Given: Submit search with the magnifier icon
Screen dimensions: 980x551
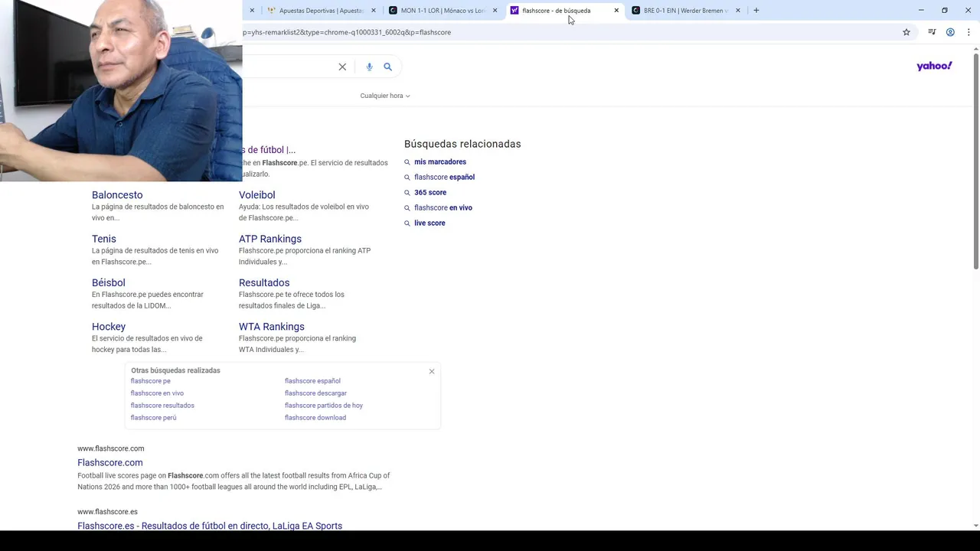Looking at the screenshot, I should point(388,67).
